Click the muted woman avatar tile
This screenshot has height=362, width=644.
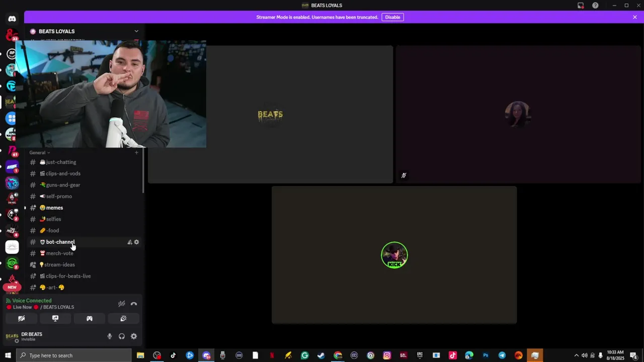click(x=518, y=115)
